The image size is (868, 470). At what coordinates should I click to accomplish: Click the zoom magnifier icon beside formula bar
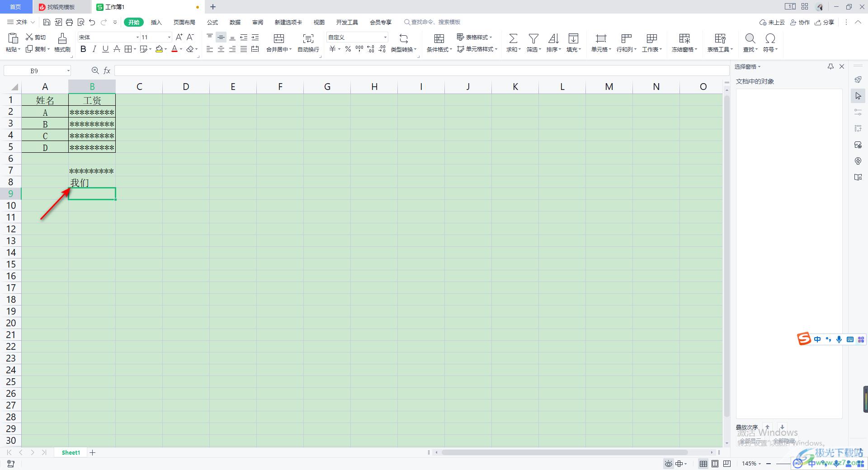[x=95, y=70]
